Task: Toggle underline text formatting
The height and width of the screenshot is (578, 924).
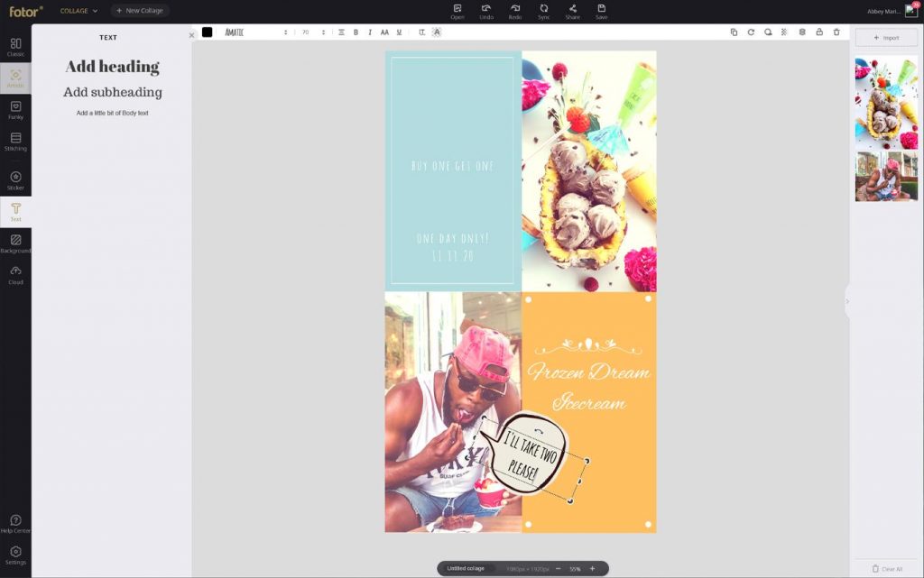Action: [399, 32]
